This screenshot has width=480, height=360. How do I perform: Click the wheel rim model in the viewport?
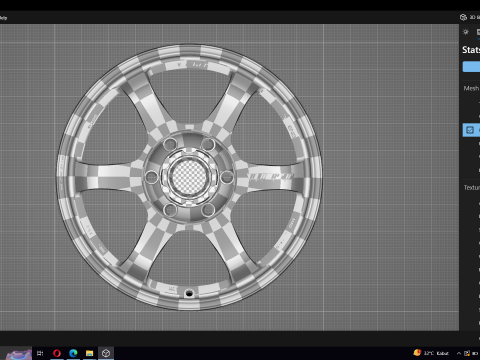[x=189, y=177]
